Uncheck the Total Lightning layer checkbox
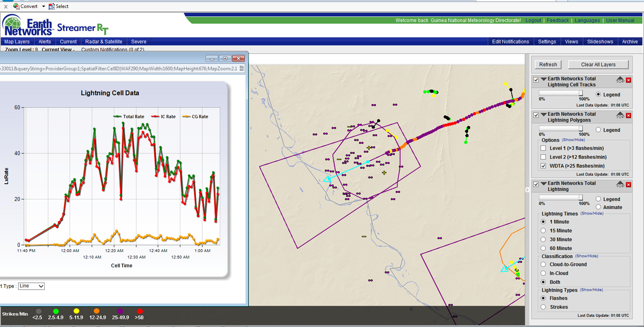This screenshot has height=327, width=644. tap(536, 184)
